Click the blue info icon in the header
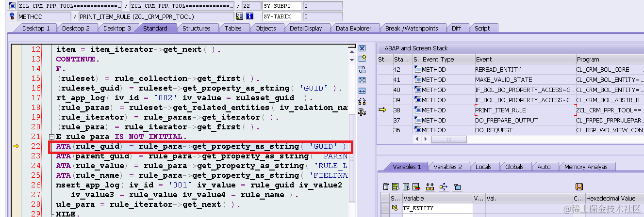The image size is (644, 217). pos(250,16)
